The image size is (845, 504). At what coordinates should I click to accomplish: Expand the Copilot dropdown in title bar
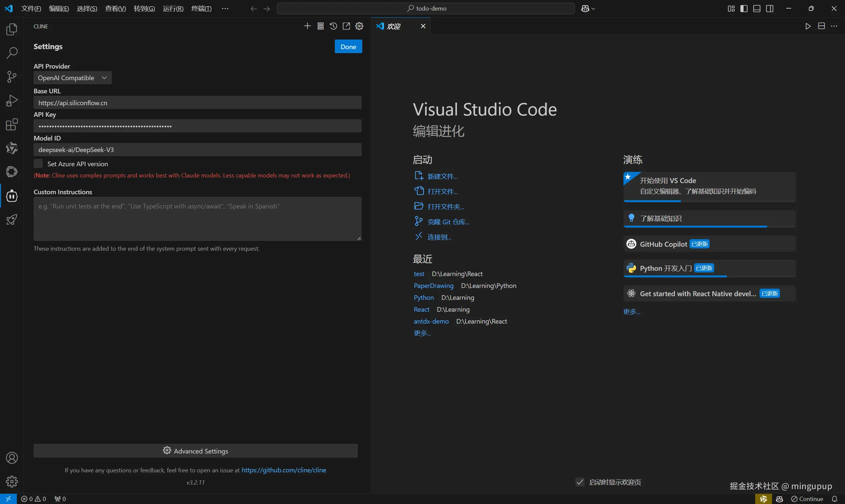coord(593,9)
